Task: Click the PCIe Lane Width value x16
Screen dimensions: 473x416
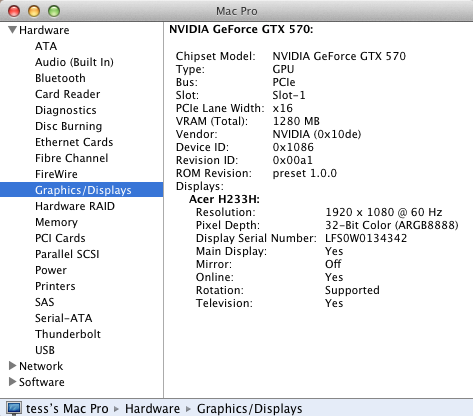Action: pyautogui.click(x=282, y=108)
